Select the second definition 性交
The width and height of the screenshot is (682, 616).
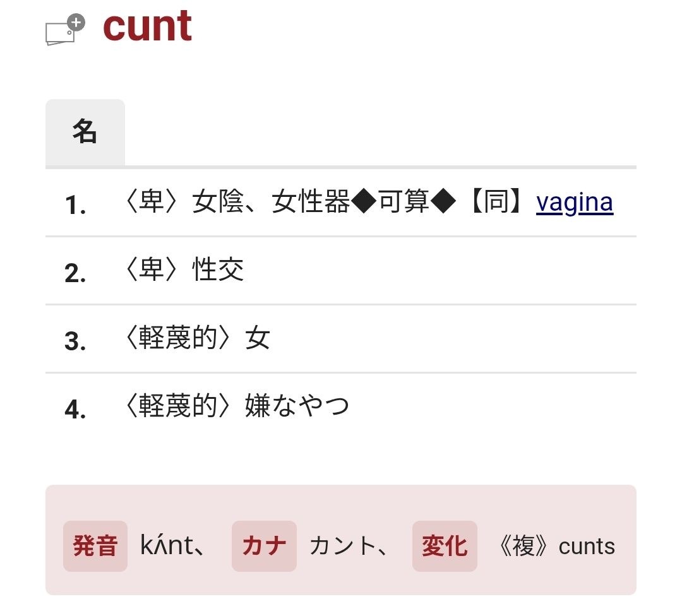[x=218, y=271]
